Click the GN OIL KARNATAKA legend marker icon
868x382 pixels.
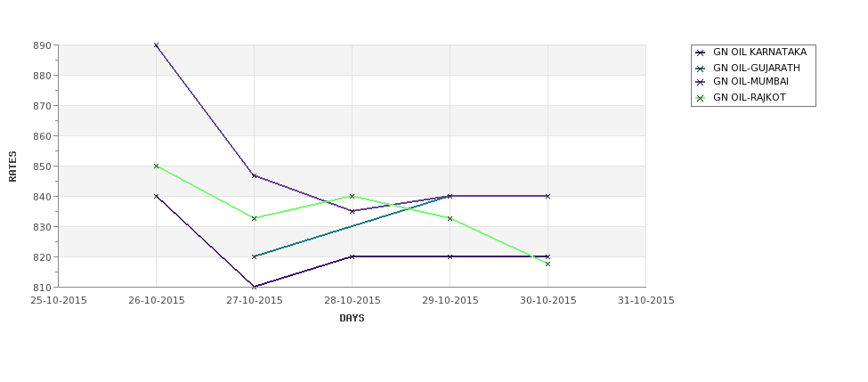click(x=701, y=53)
